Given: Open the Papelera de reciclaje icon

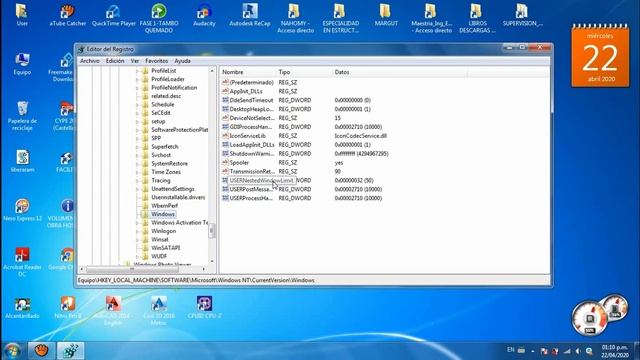Looking at the screenshot, I should [22, 116].
